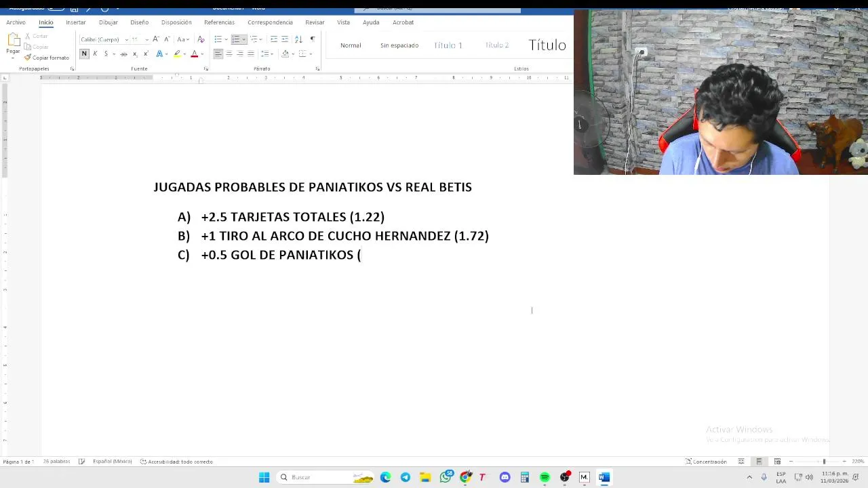Click the Windows Start button

[x=264, y=477]
